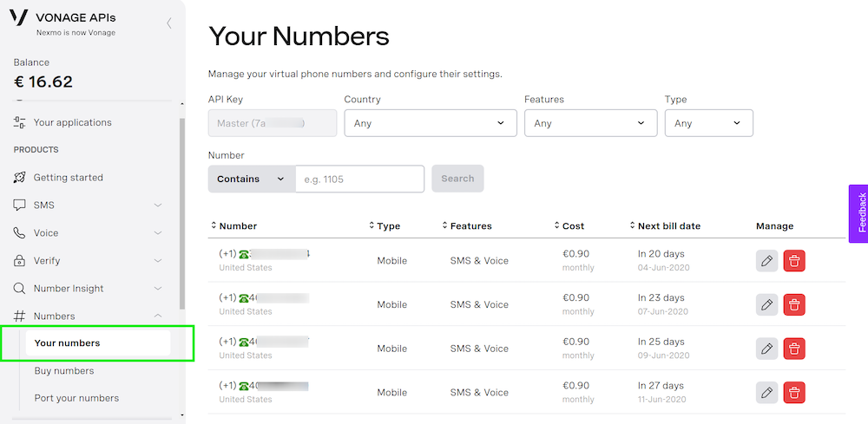Click the Verify padlock icon
This screenshot has width=868, height=424.
19,260
